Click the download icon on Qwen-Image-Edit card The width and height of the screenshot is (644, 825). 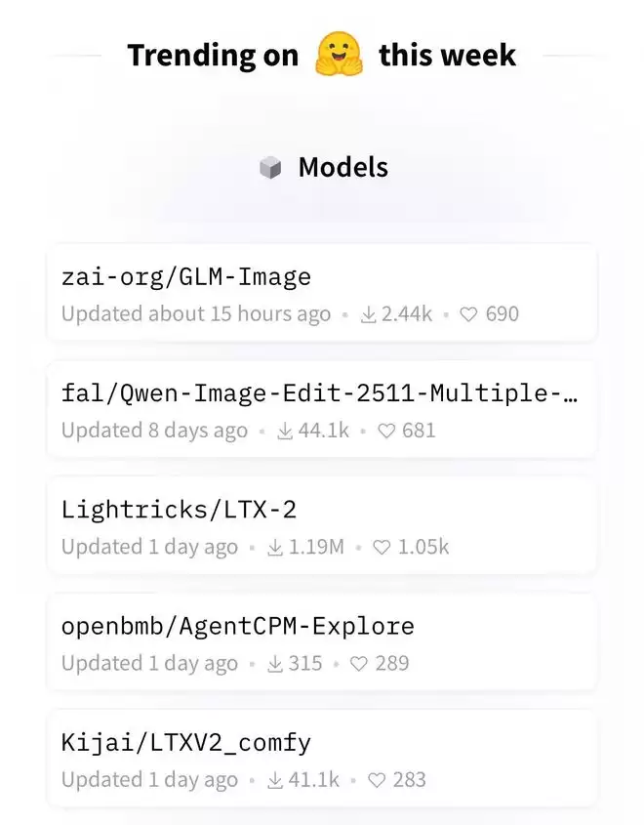[286, 431]
